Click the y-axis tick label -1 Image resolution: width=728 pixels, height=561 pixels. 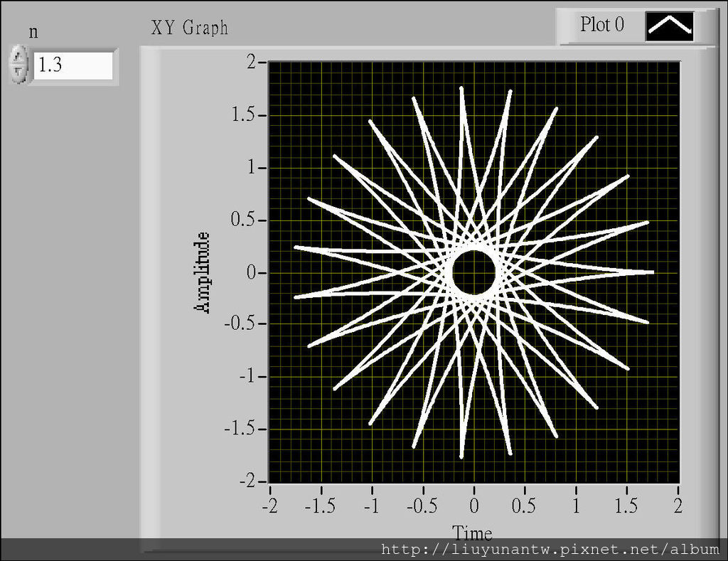(248, 375)
